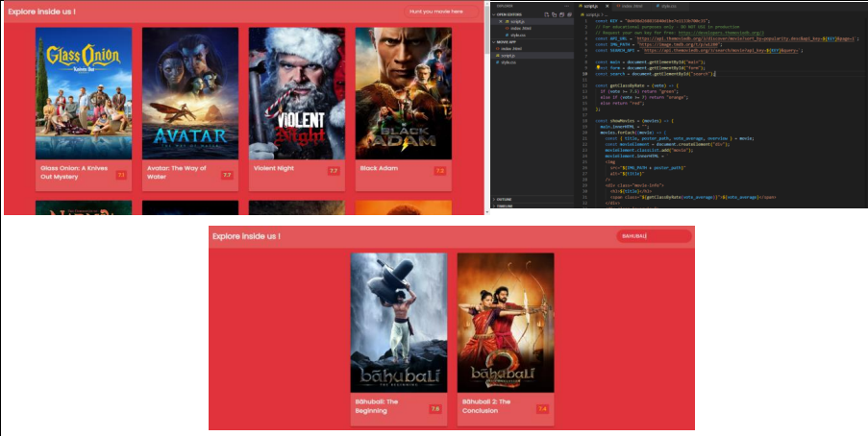Click line 18 showMovies in editor

point(634,121)
